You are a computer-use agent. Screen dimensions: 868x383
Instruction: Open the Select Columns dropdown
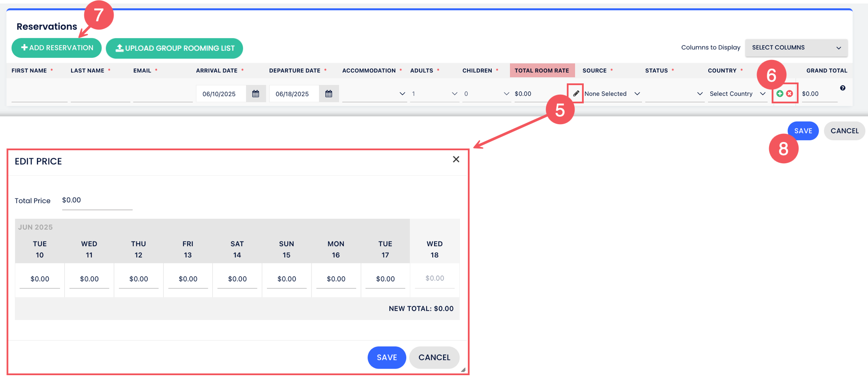796,48
